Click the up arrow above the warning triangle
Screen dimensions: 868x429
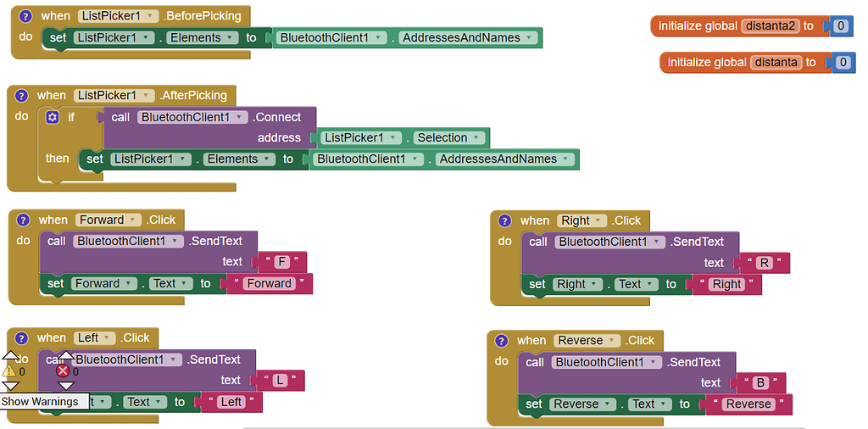(9, 357)
